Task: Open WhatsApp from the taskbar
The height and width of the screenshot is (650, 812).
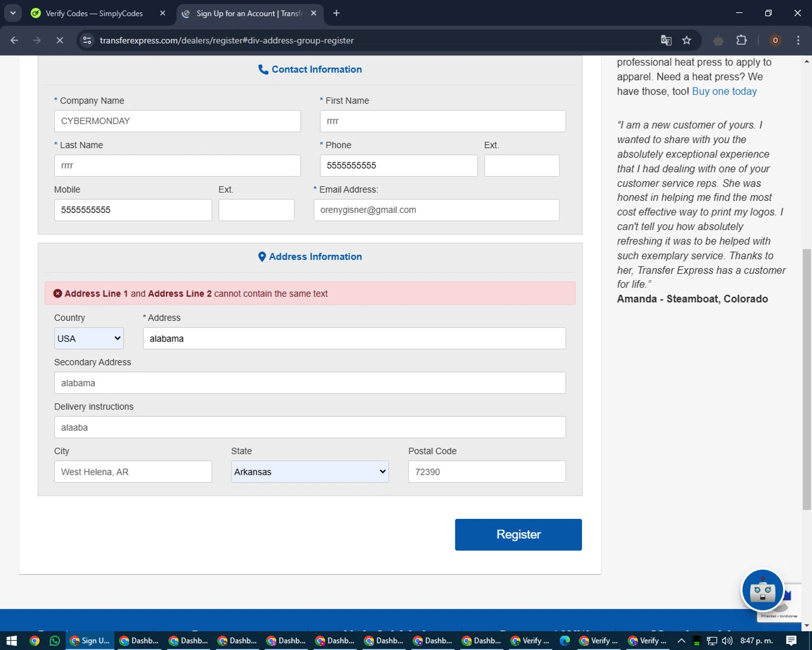Action: point(55,641)
